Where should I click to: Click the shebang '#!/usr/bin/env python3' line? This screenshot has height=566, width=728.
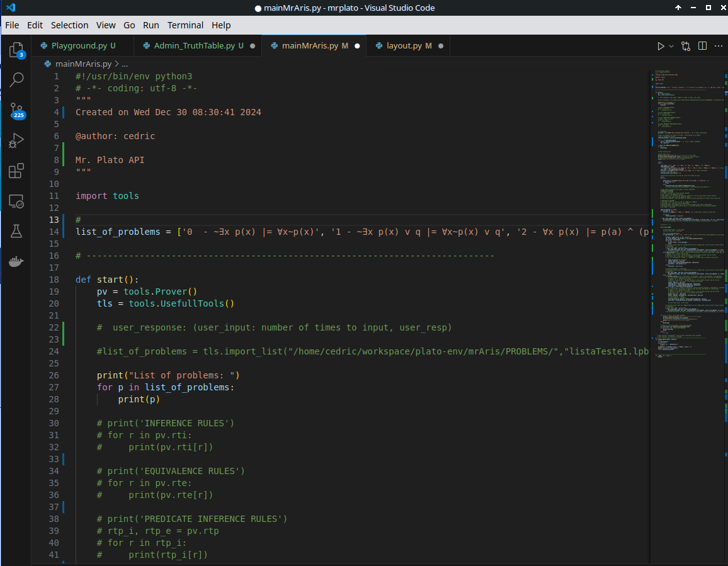pos(134,76)
